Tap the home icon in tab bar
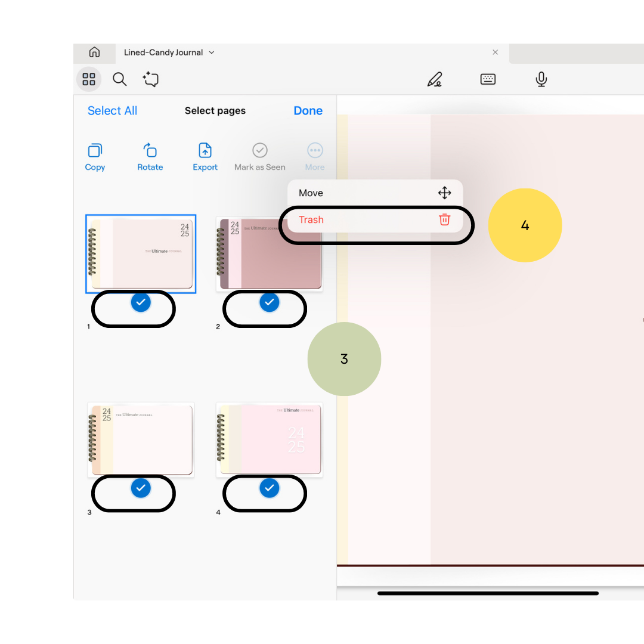Viewport: 644px width, 644px height. [x=94, y=52]
